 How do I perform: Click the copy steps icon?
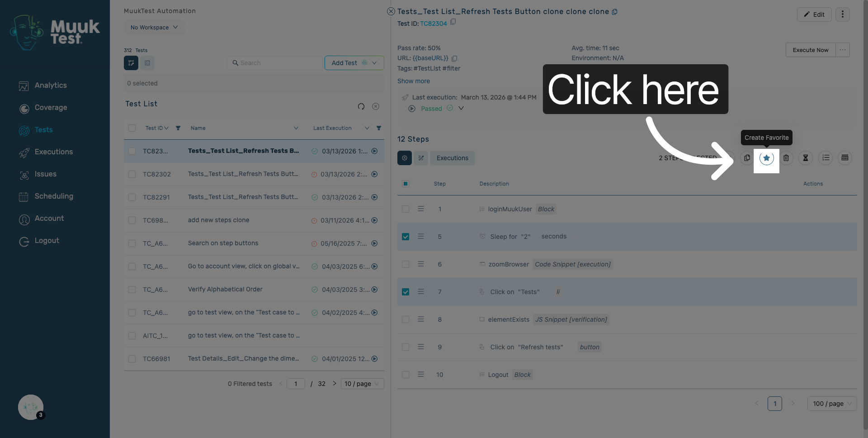pos(747,158)
